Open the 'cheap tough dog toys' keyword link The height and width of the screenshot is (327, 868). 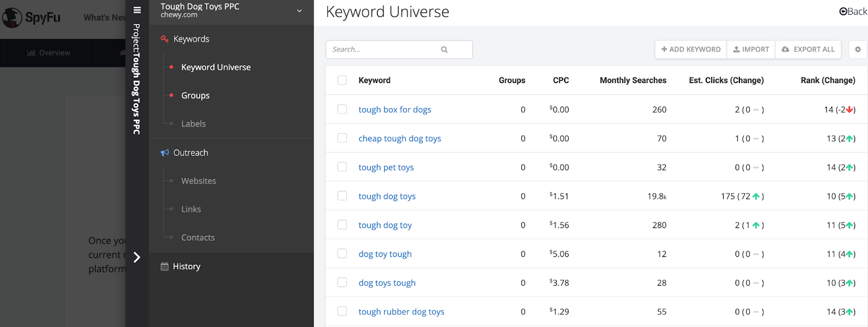click(399, 139)
